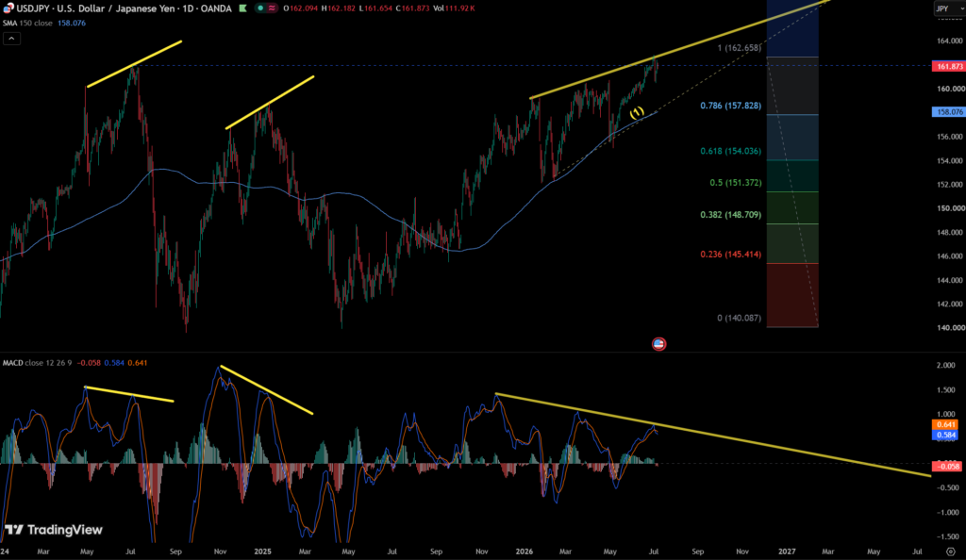The height and width of the screenshot is (560, 966).
Task: Click the pink data-mode wave icon
Action: [271, 8]
